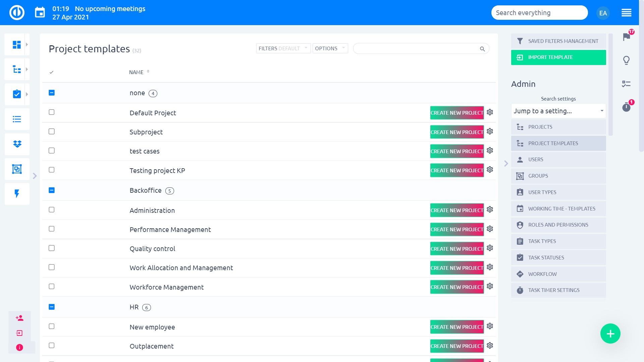Open the lightbulb ideas icon on the right rail
The image size is (644, 362).
click(x=626, y=61)
